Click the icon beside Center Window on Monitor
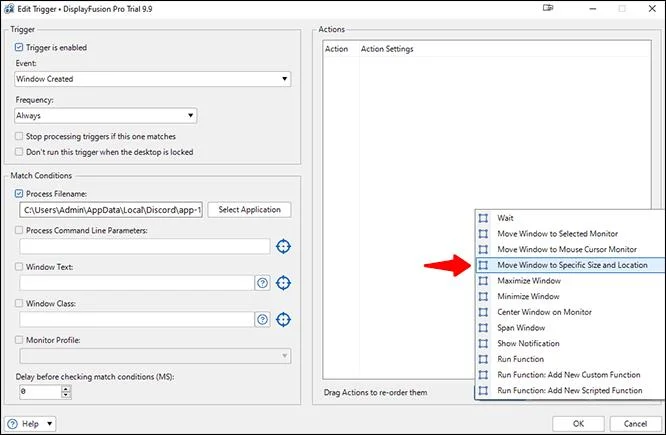The width and height of the screenshot is (666, 435). (x=483, y=312)
